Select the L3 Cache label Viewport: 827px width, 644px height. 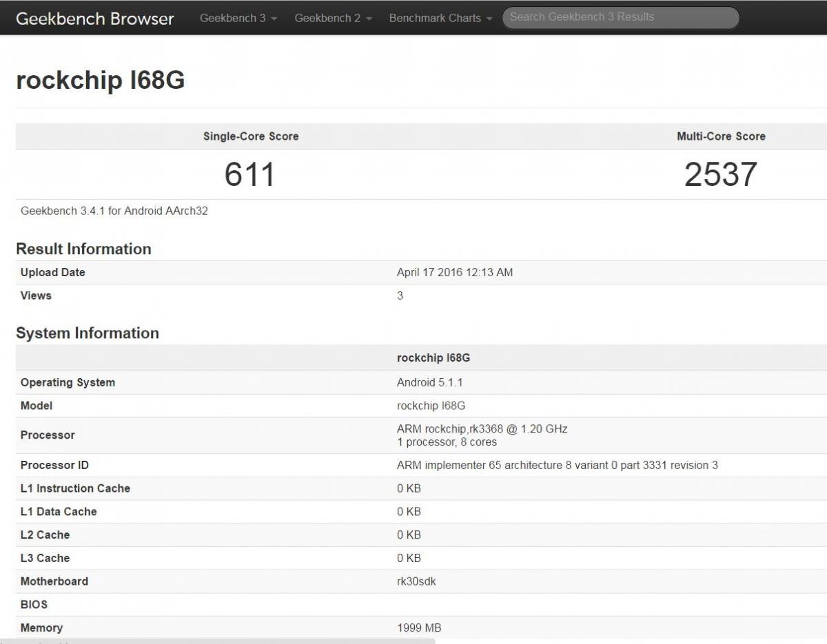45,558
